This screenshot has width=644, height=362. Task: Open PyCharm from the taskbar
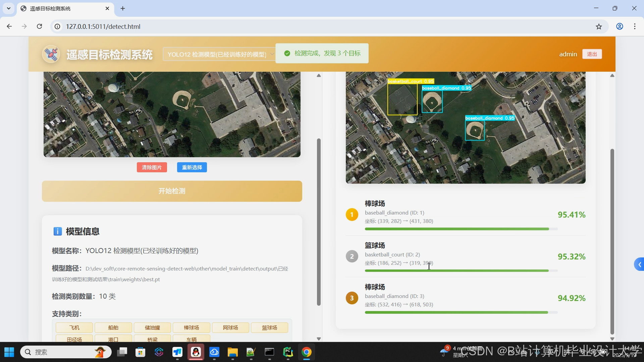coord(288,352)
